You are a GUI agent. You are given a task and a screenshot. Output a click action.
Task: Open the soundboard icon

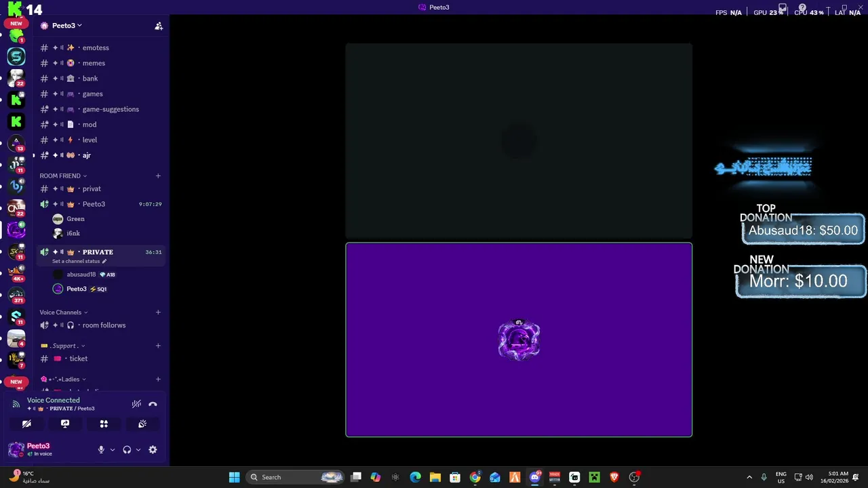click(x=142, y=424)
